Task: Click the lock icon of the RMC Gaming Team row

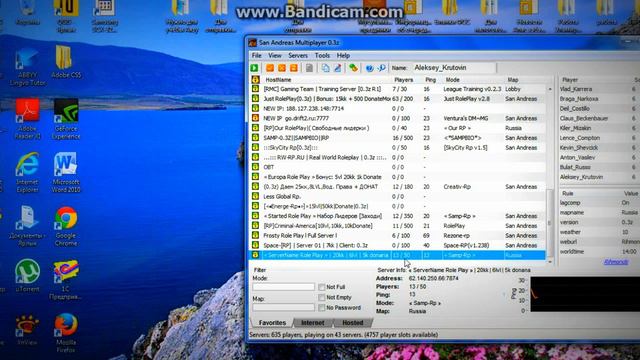Action: click(x=255, y=89)
